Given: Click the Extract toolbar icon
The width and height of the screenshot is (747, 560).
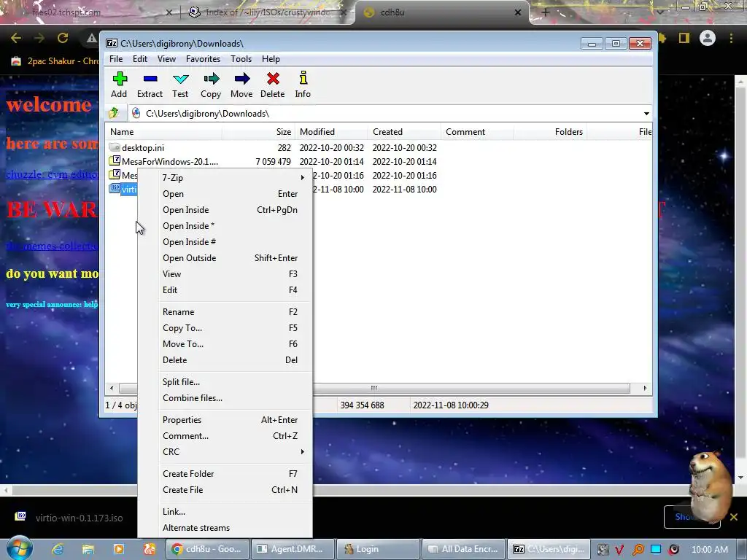Looking at the screenshot, I should pos(150,79).
